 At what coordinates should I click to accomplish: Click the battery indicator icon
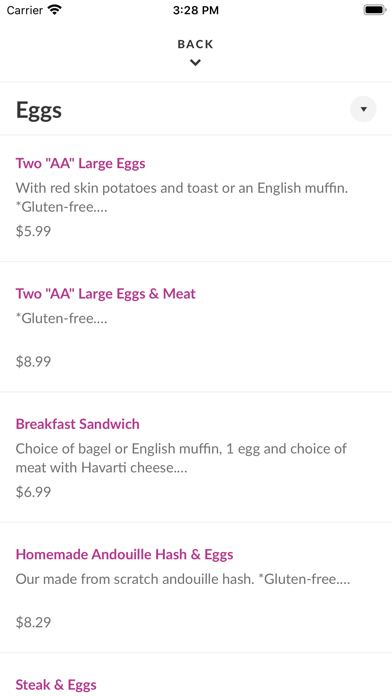click(374, 10)
